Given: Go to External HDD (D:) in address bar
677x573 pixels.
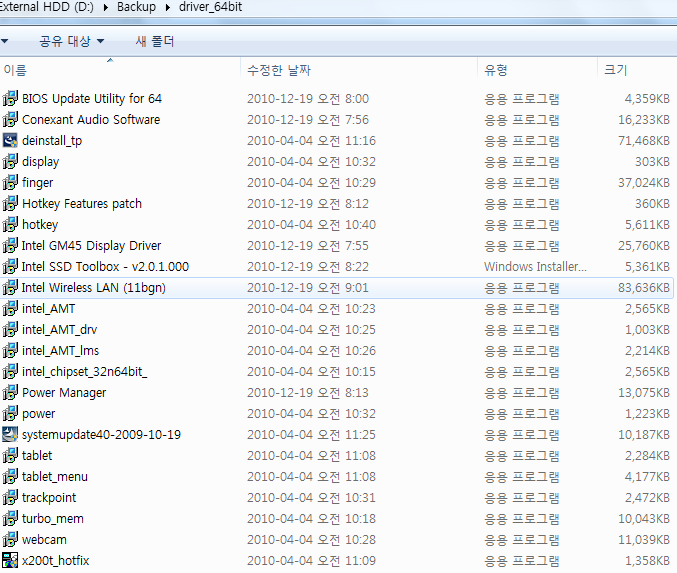Looking at the screenshot, I should coord(47,7).
